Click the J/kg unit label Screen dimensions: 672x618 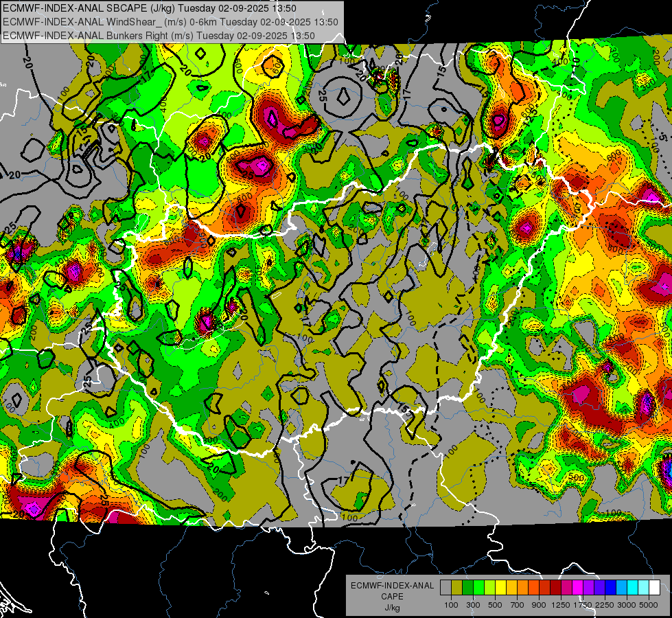point(392,608)
